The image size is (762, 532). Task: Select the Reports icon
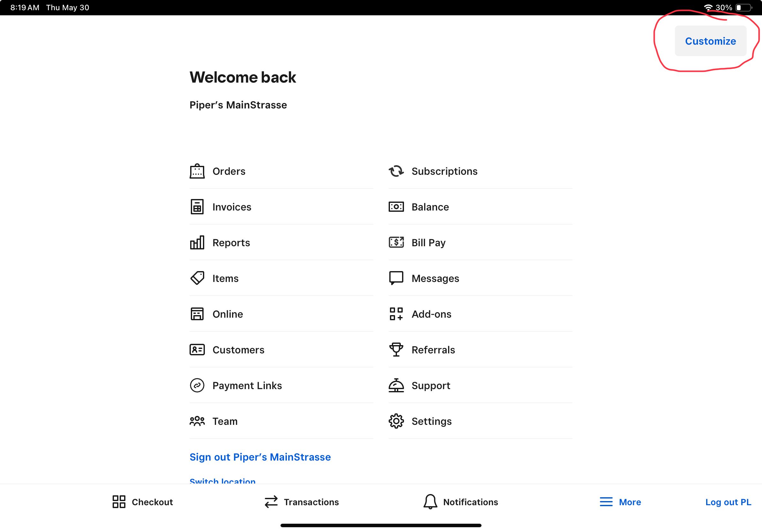pos(231,242)
